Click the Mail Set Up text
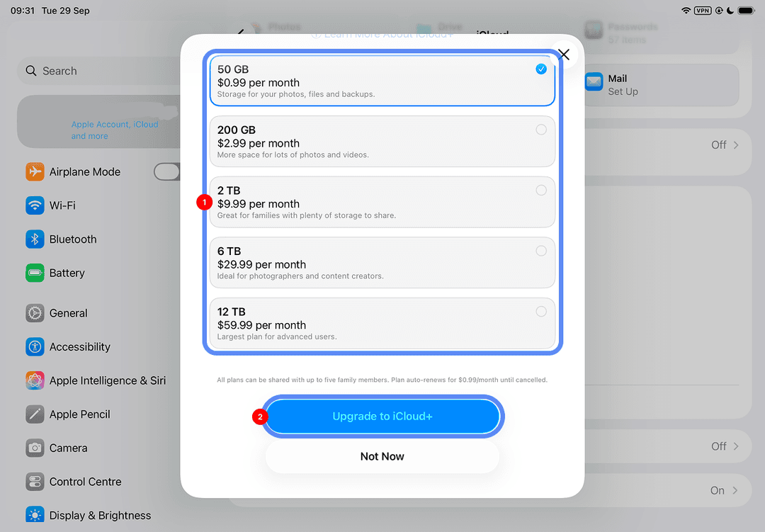Screen dimensions: 765x532 [623, 85]
